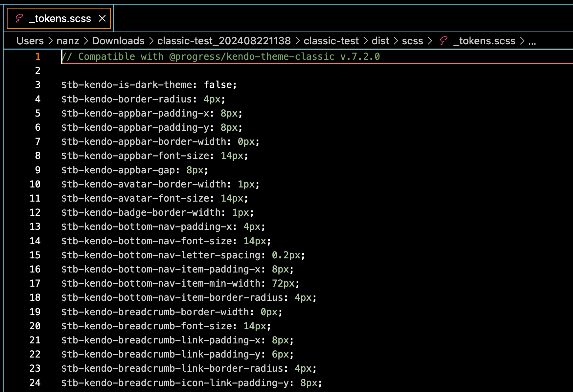Viewport: 573px width, 392px height.
Task: Open the _tokens.scss breadcrumb file entry
Action: coord(484,41)
